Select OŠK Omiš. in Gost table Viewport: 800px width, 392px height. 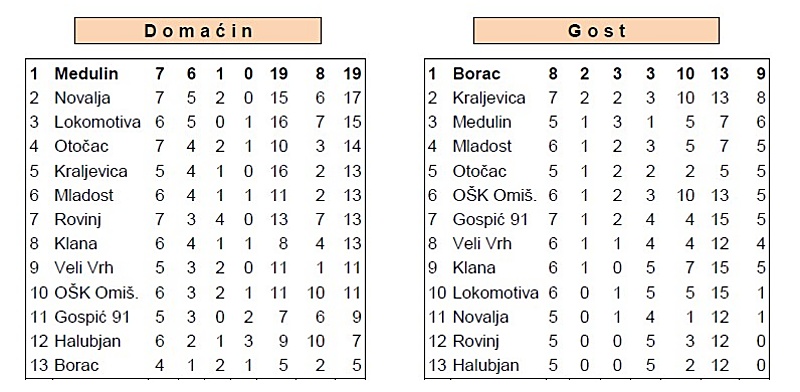(495, 195)
